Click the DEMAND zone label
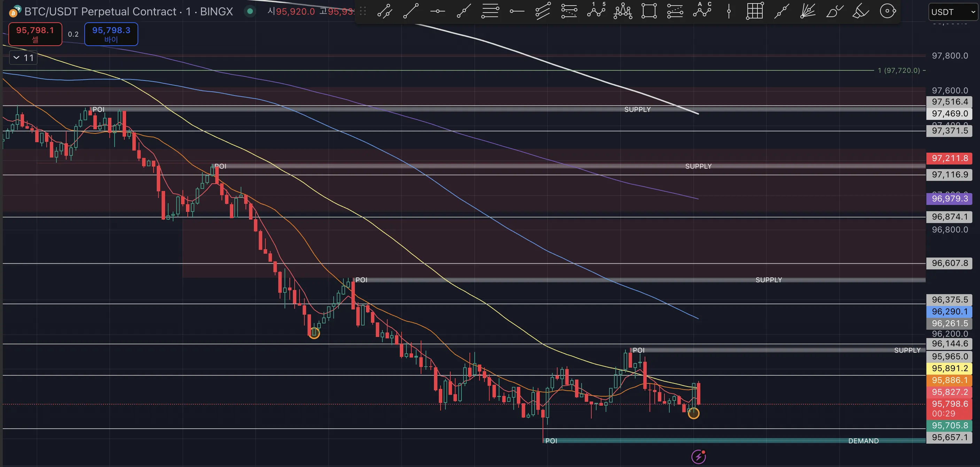980x467 pixels. 863,441
